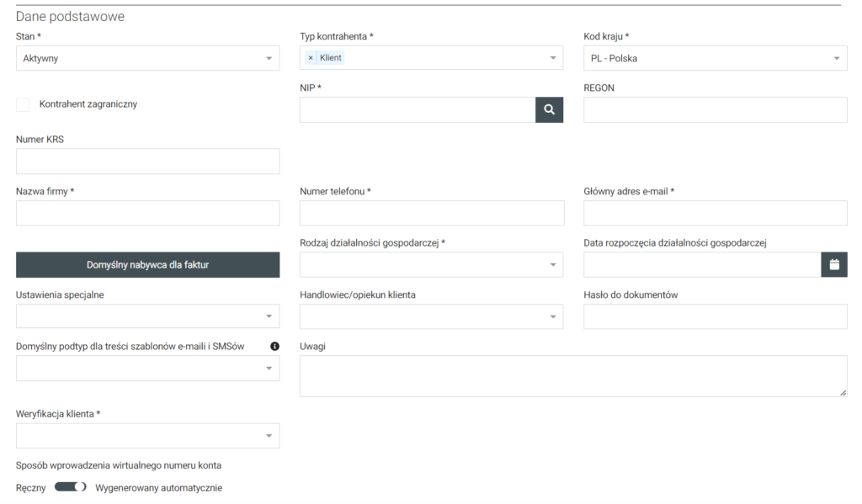Viewport: 862px width, 504px height.
Task: Click the Główny adres e-mail field
Action: click(x=715, y=213)
